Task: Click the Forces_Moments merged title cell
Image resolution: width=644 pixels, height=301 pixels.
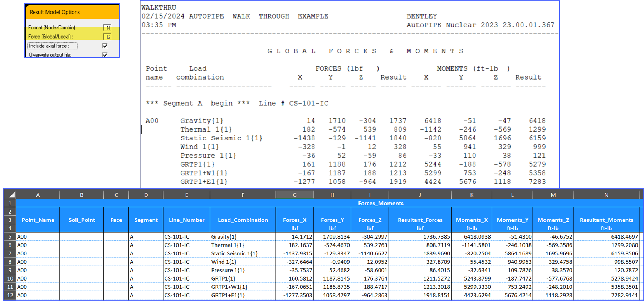Action: pos(381,203)
